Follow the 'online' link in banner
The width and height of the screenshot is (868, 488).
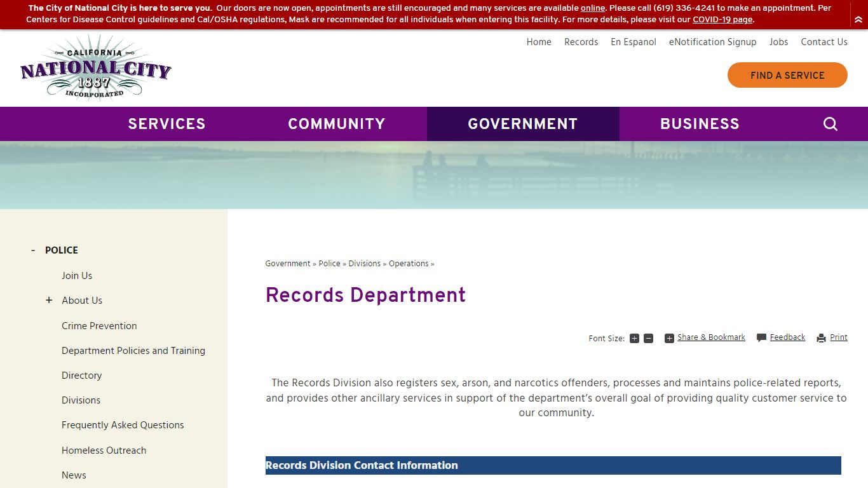point(593,8)
